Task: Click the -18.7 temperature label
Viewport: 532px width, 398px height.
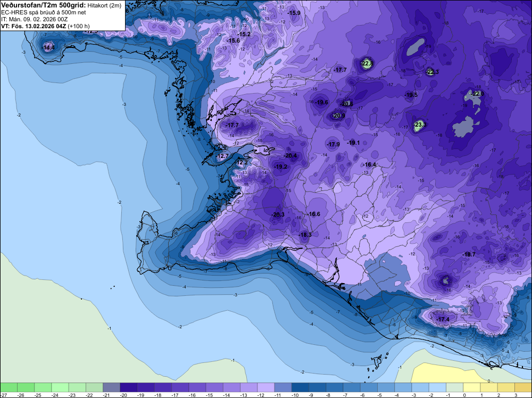Action: pos(469,254)
